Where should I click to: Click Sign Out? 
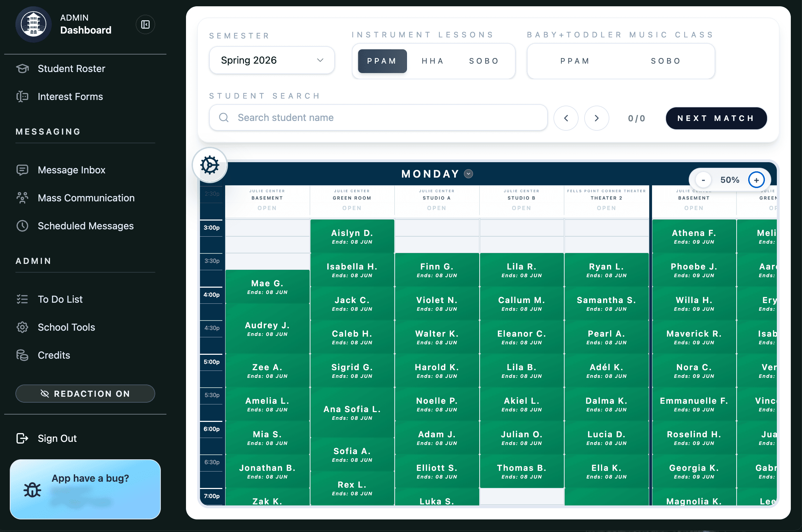[57, 438]
